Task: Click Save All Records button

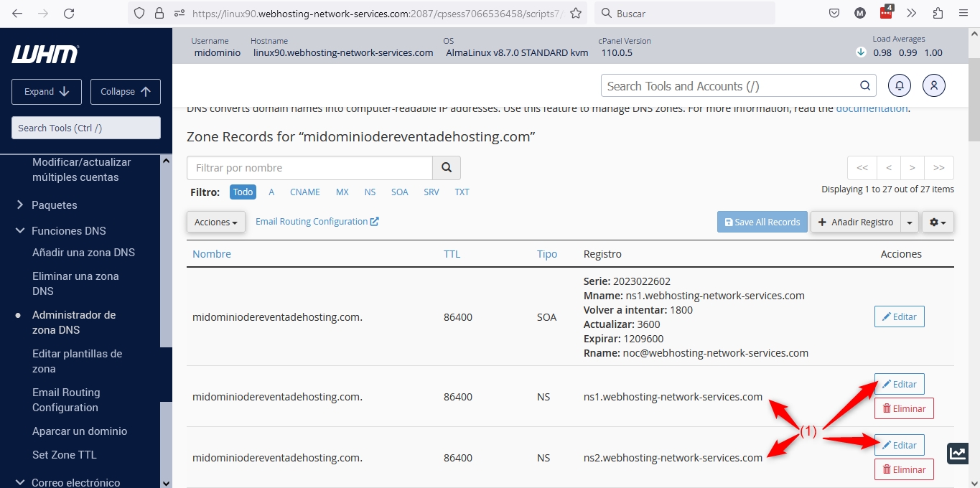Action: (762, 222)
